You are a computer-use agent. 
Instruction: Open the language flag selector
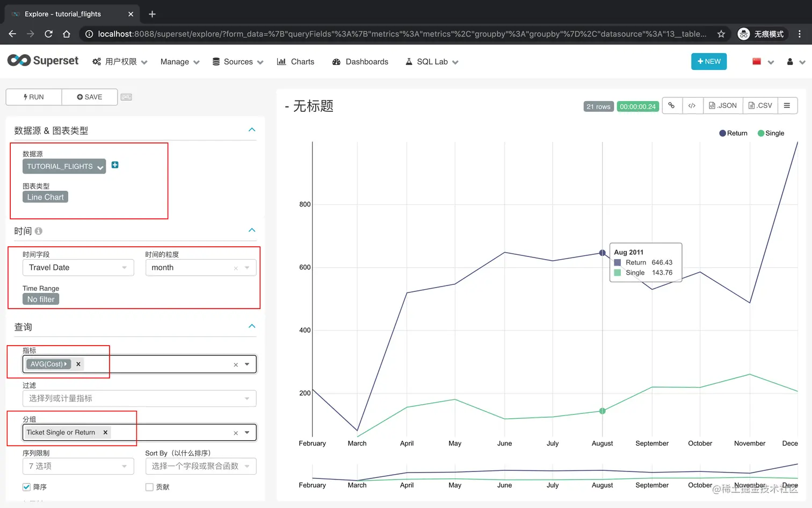pyautogui.click(x=763, y=62)
